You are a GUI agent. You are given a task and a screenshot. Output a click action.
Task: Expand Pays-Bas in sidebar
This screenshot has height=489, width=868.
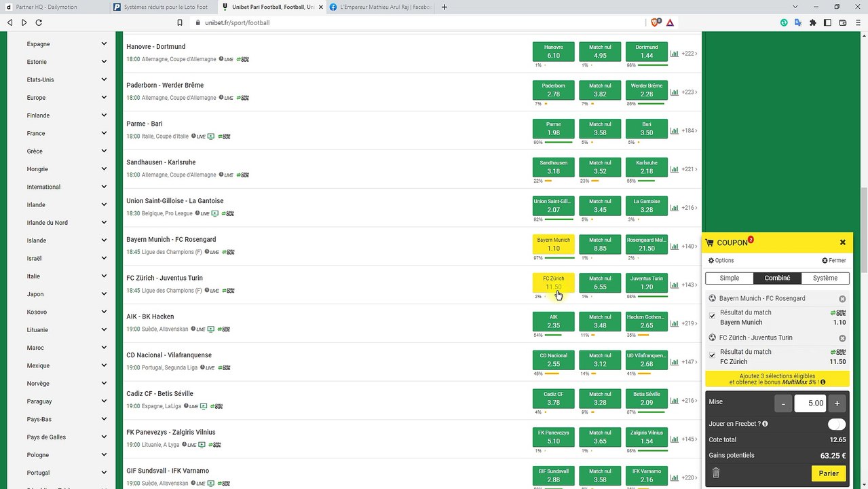tap(104, 419)
